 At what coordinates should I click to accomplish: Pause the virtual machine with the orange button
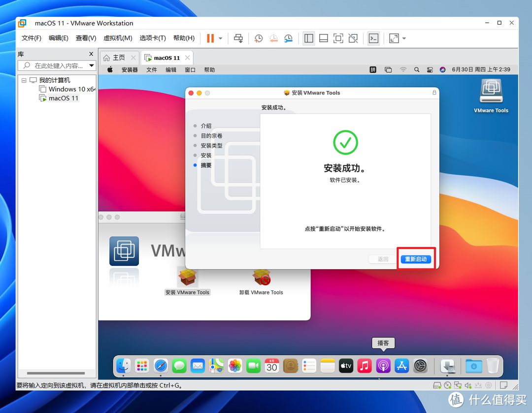click(210, 38)
